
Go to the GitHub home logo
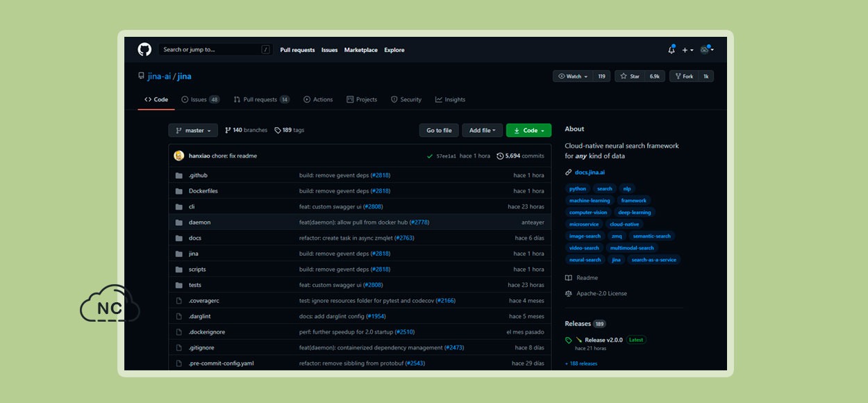(144, 49)
